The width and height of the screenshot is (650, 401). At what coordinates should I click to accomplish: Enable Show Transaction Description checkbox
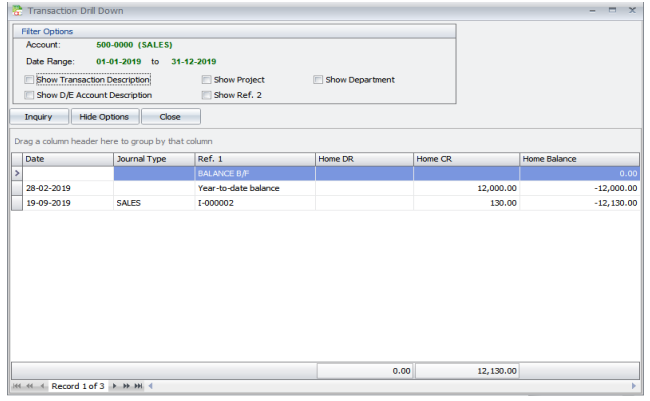(29, 80)
